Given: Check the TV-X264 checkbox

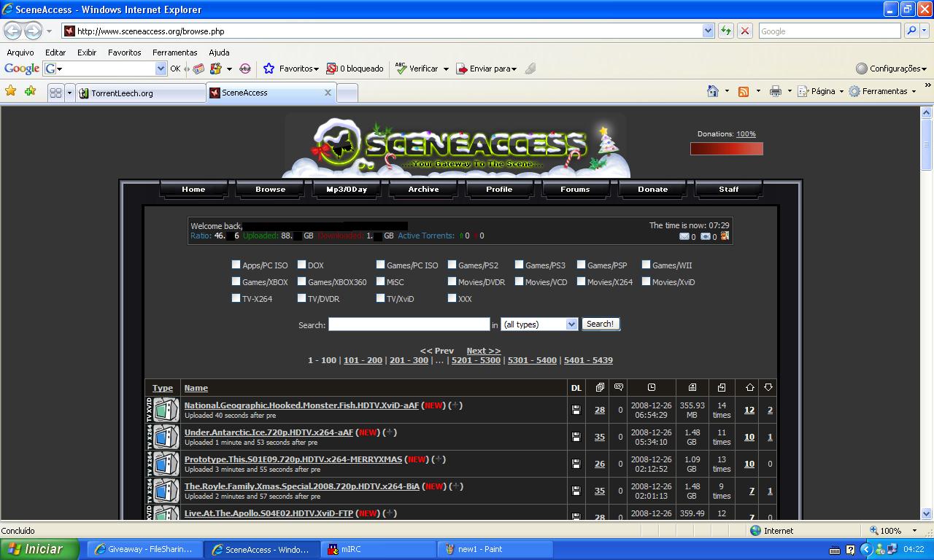Looking at the screenshot, I should coord(236,298).
